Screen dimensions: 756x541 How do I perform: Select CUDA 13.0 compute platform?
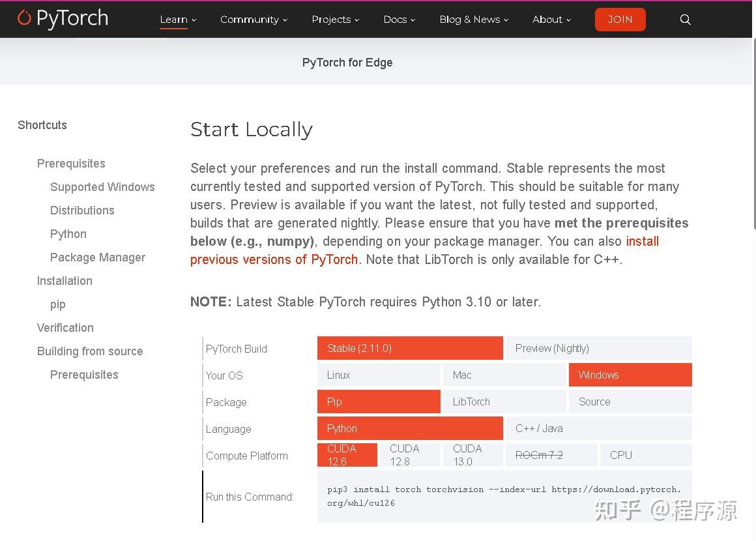pyautogui.click(x=473, y=455)
